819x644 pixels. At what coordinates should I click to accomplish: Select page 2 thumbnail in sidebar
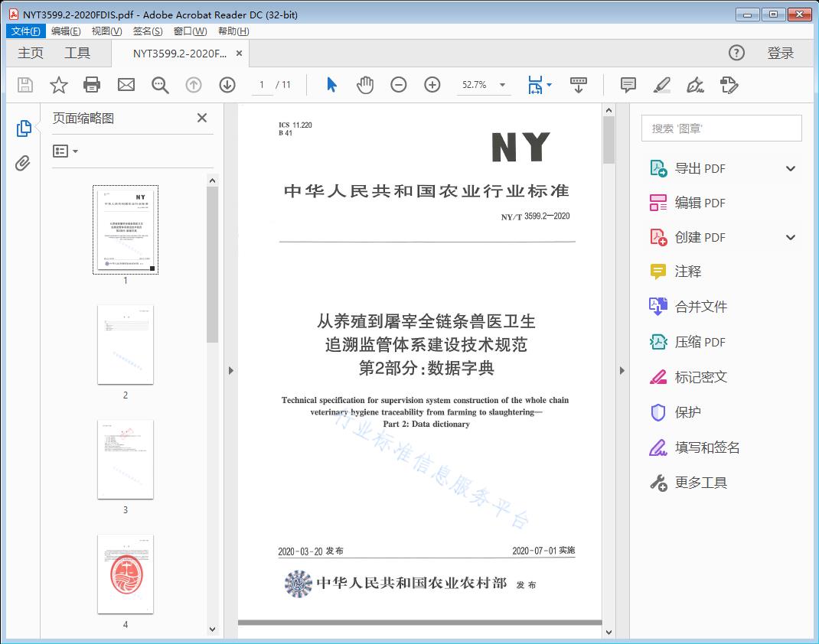(x=126, y=345)
